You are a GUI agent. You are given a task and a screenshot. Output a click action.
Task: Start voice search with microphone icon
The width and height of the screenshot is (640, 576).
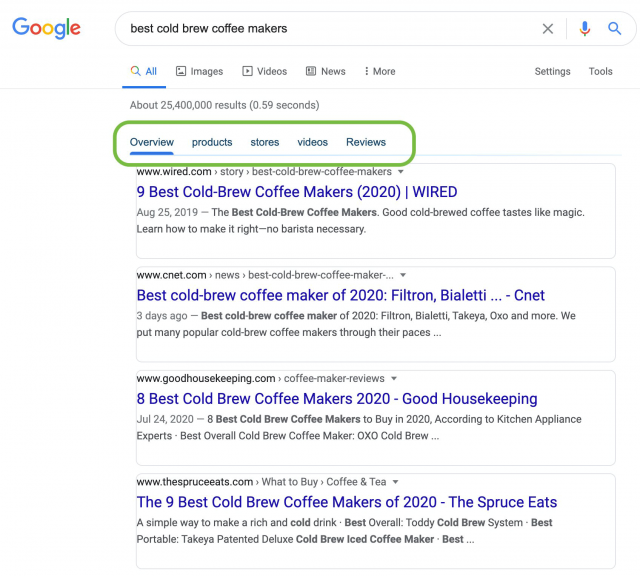(x=584, y=29)
